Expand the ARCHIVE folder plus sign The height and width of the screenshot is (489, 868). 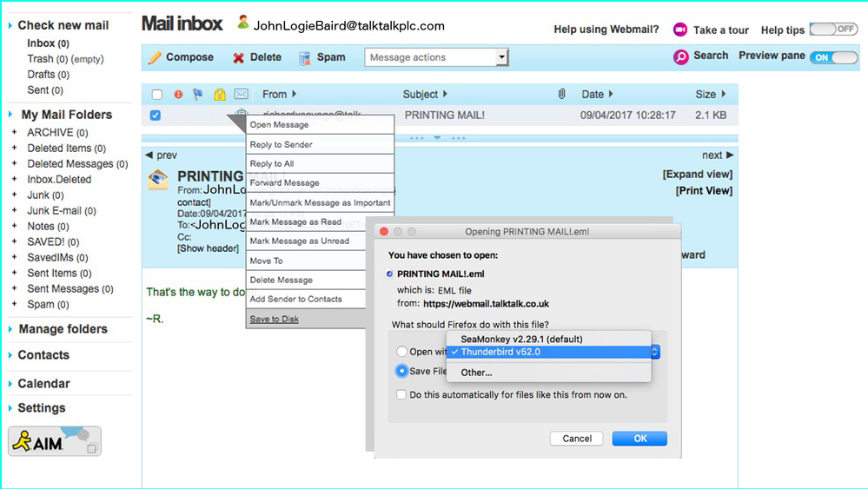15,132
